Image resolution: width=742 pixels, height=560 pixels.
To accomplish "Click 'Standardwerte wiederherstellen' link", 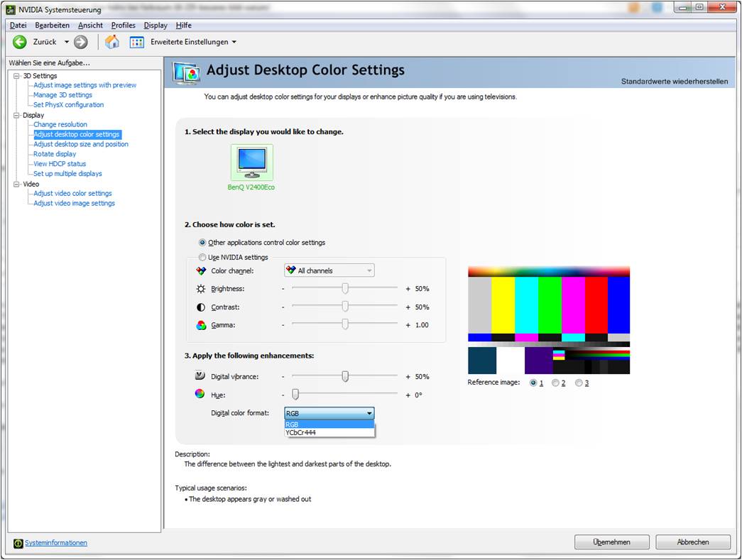I will pyautogui.click(x=674, y=82).
